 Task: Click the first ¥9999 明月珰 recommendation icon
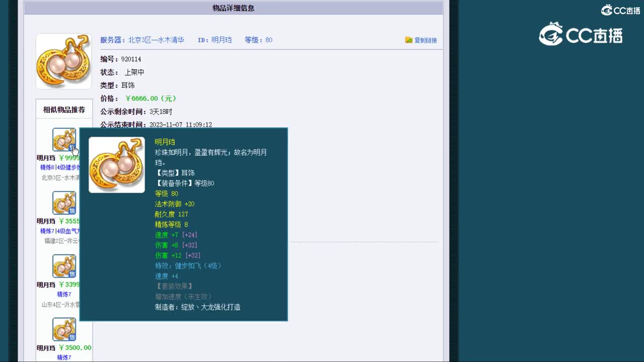click(x=64, y=139)
